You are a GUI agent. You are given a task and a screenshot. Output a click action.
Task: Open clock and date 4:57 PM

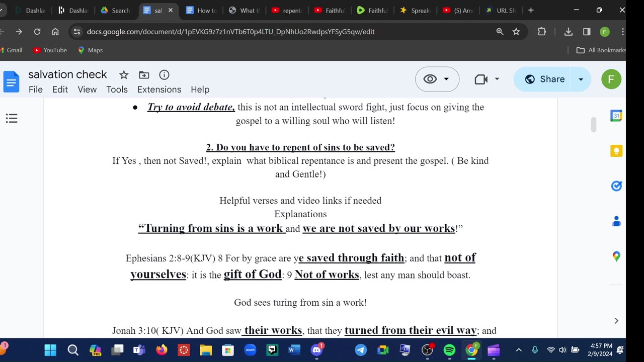click(x=601, y=350)
